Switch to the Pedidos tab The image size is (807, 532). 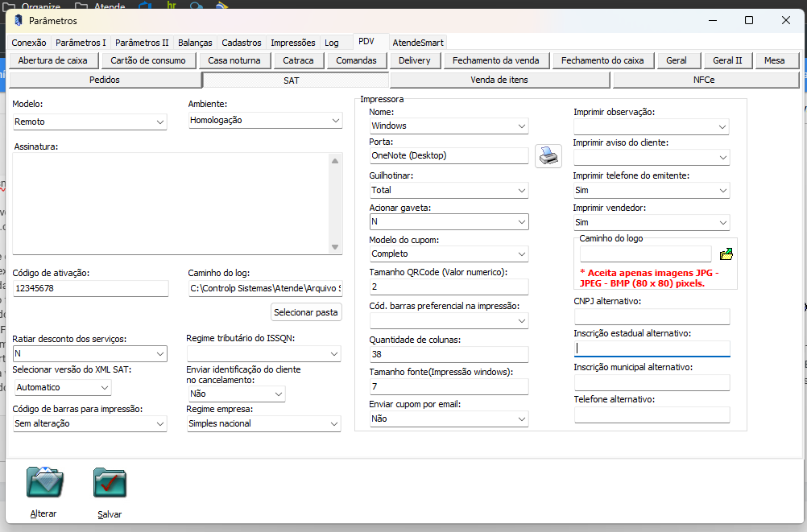(x=105, y=80)
